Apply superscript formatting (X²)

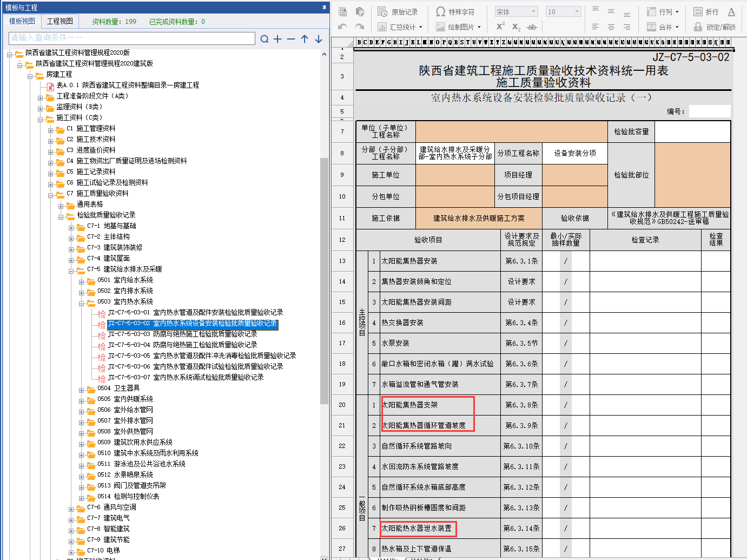tap(500, 27)
